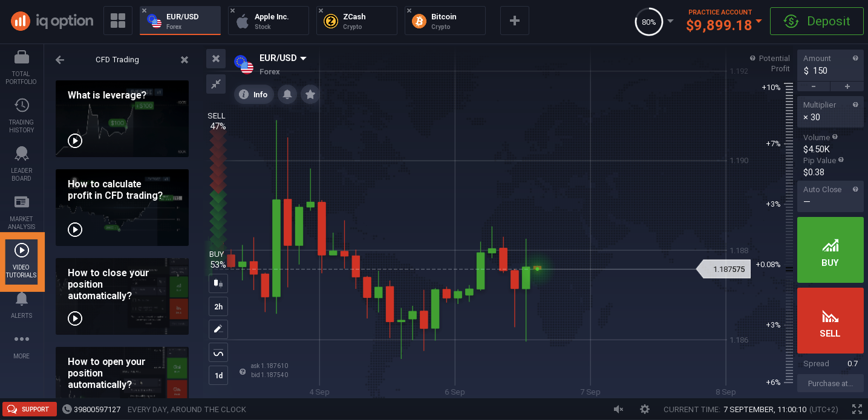Open Video Tutorials in sidebar

coord(22,261)
